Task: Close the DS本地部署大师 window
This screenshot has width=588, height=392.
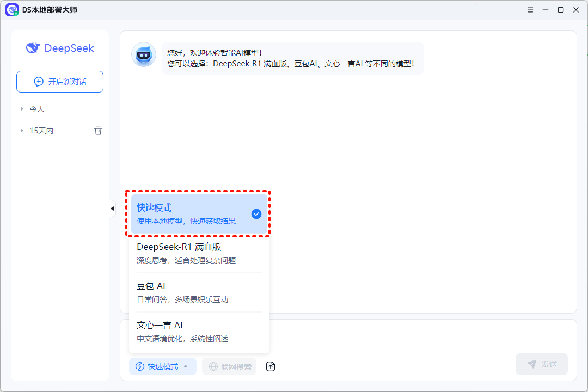Action: pos(576,10)
